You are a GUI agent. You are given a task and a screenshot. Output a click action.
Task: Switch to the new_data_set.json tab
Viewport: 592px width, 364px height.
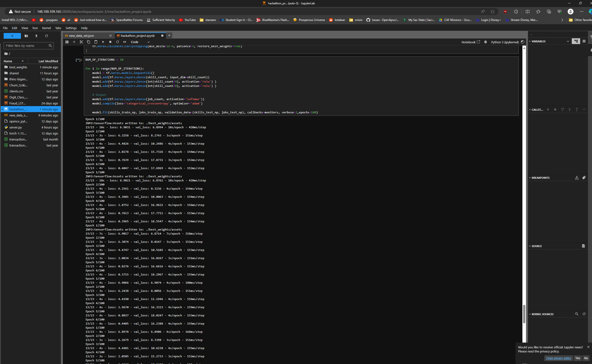point(81,36)
